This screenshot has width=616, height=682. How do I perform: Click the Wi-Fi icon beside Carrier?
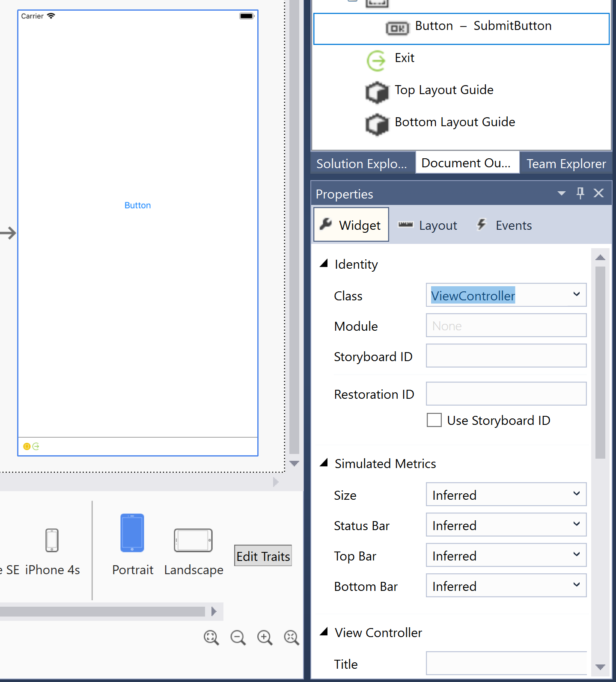(x=51, y=16)
